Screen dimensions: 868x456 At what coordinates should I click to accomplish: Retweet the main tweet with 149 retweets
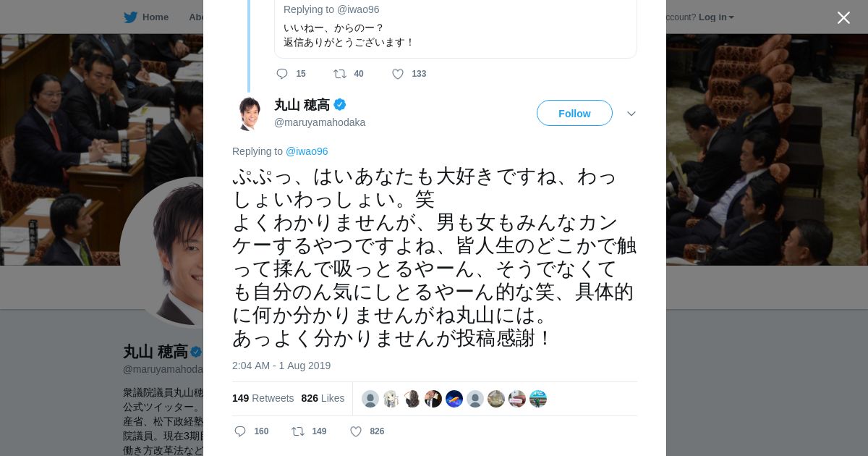(298, 431)
